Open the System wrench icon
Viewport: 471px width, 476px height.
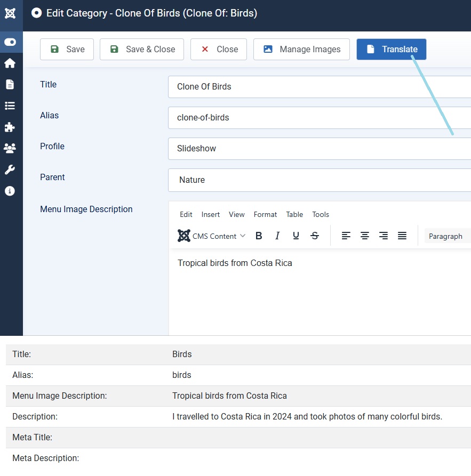pos(10,170)
